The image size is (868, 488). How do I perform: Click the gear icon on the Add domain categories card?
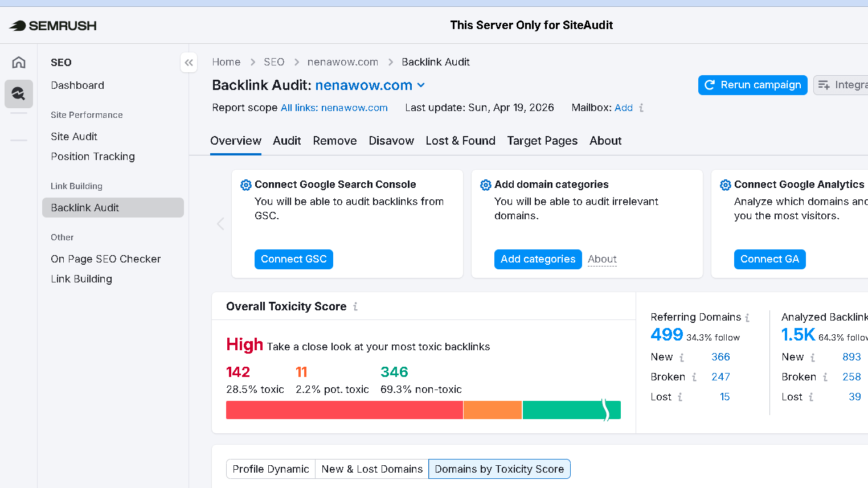[x=485, y=184]
